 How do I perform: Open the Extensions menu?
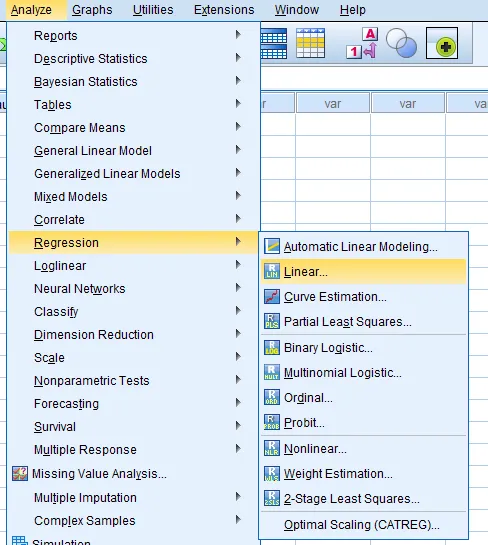(224, 10)
